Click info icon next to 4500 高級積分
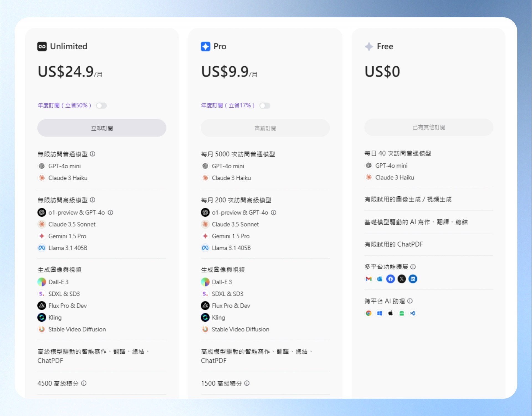 pyautogui.click(x=84, y=383)
